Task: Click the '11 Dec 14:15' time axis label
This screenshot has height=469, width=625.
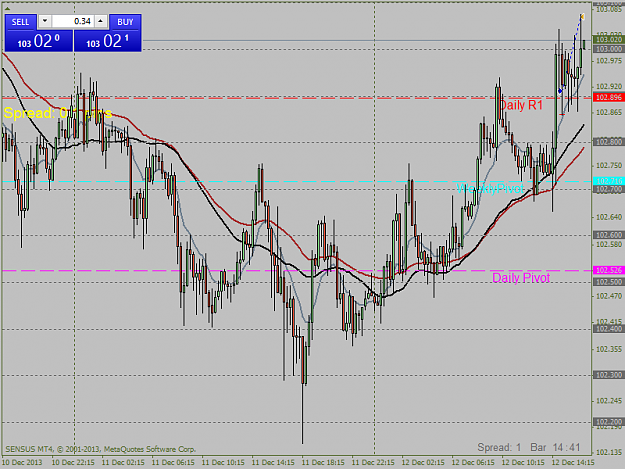Action: pyautogui.click(x=273, y=463)
